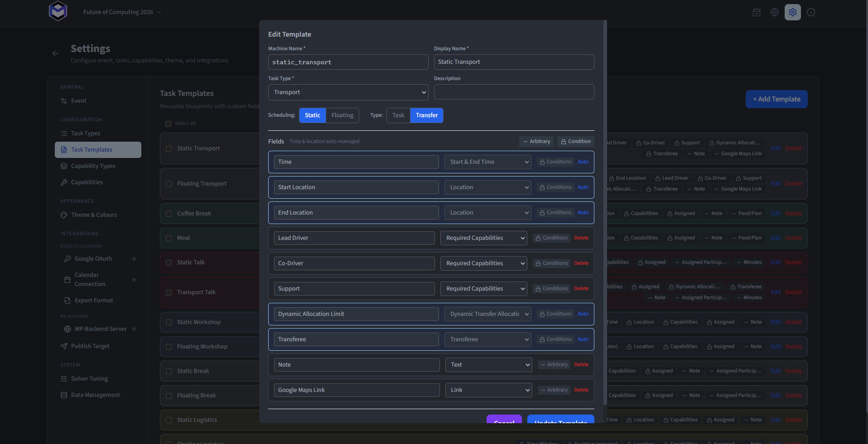Focus the Machine Name input
868x444 pixels.
[348, 62]
